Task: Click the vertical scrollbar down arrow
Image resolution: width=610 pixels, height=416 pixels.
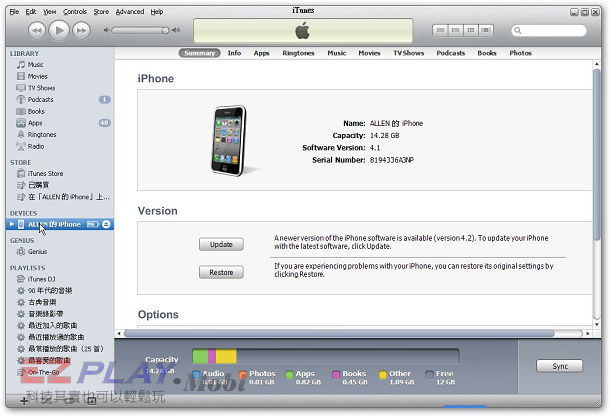Action: [597, 325]
